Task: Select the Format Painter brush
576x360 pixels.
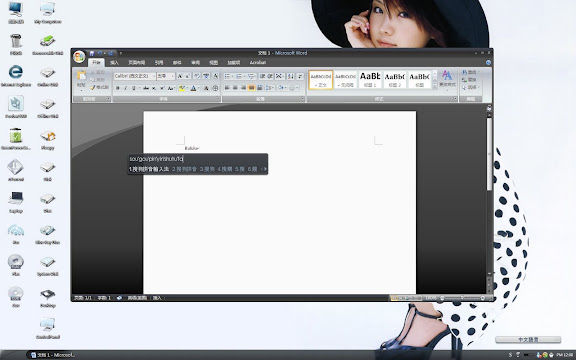Action: click(x=100, y=87)
